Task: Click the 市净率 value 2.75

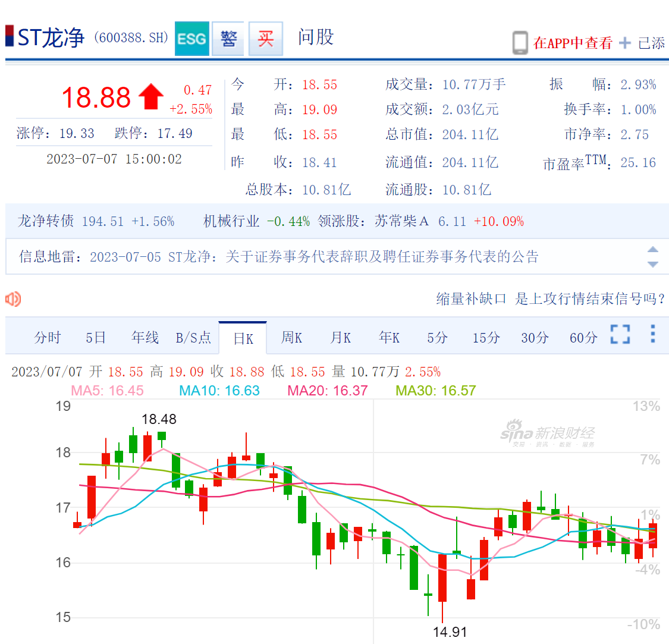Action: click(x=635, y=134)
